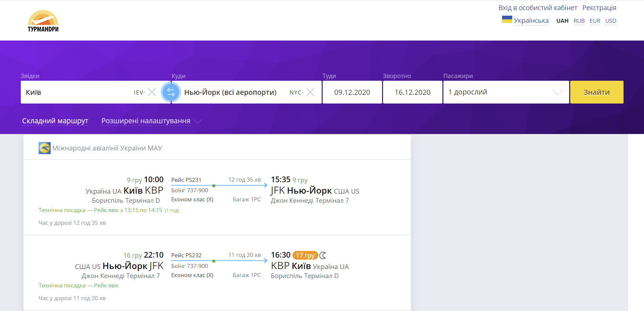644x335 pixels.
Task: Clear the Нью-Йорк destination field
Action: (310, 92)
